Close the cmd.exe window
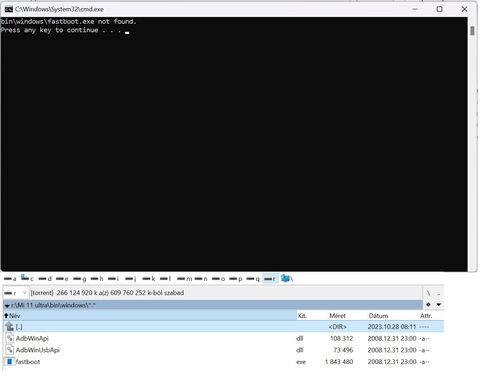480x376 pixels. (x=464, y=9)
